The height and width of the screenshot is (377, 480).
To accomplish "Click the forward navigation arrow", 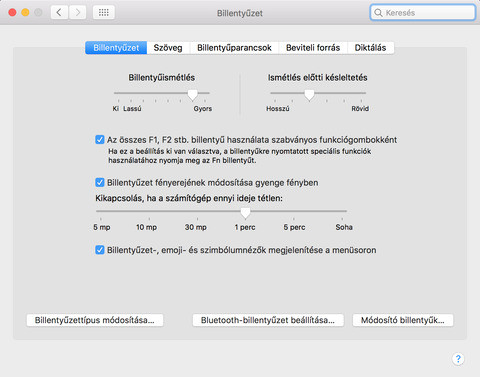I will 78,13.
